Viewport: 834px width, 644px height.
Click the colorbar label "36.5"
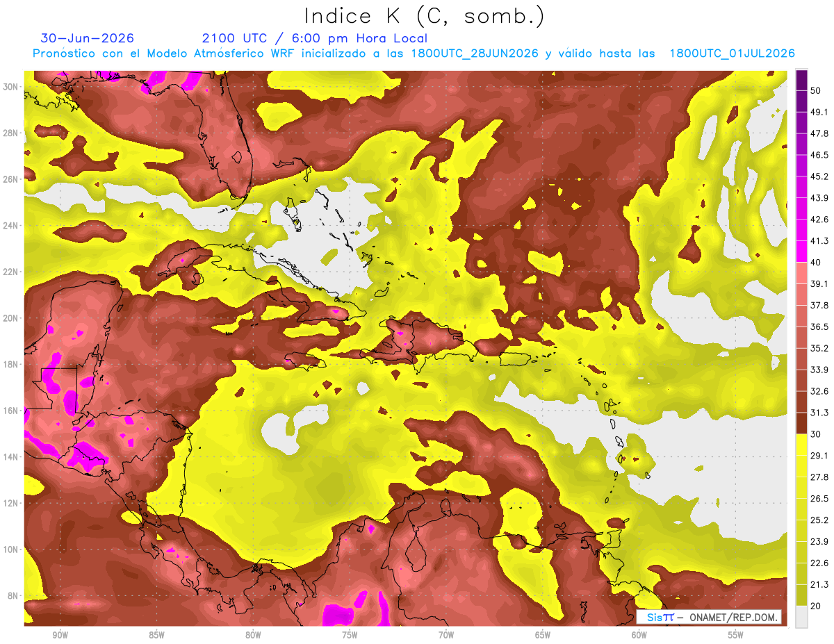819,327
